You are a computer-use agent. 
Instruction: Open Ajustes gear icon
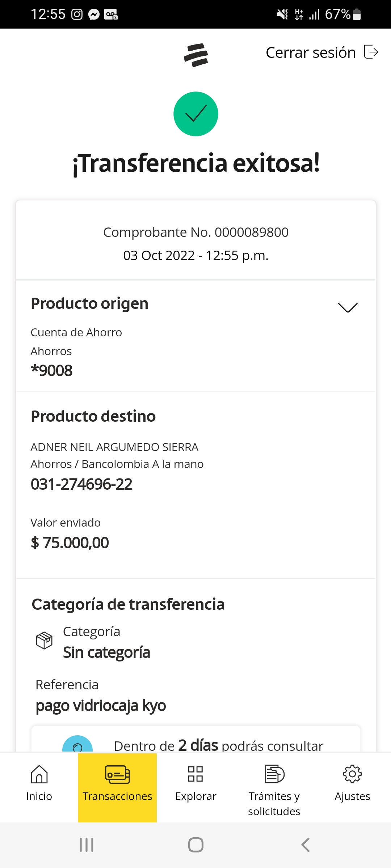[x=352, y=774]
